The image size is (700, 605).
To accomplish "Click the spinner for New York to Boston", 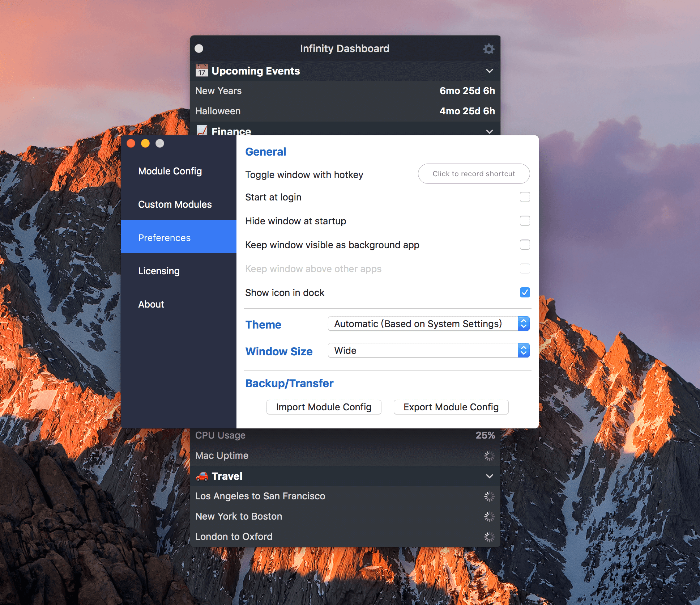I will pyautogui.click(x=489, y=517).
